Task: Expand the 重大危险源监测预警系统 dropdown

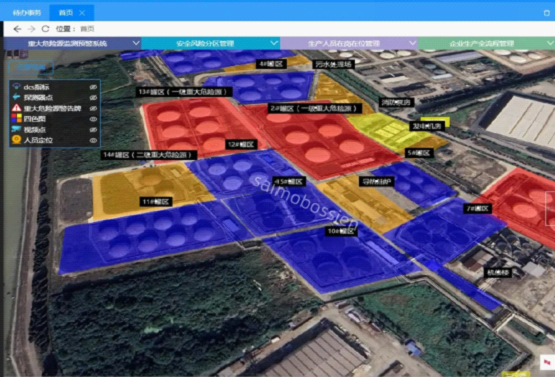Action: [136, 43]
